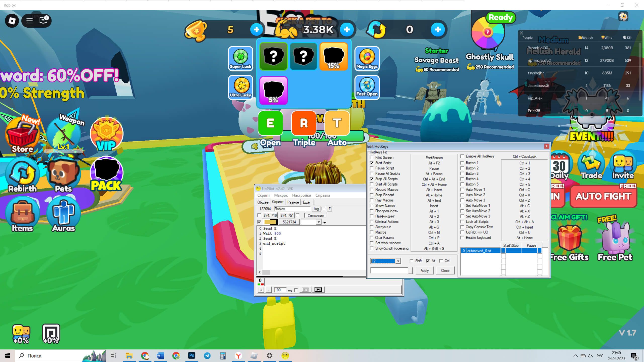
Task: Open Word from the taskbar
Action: click(160, 356)
